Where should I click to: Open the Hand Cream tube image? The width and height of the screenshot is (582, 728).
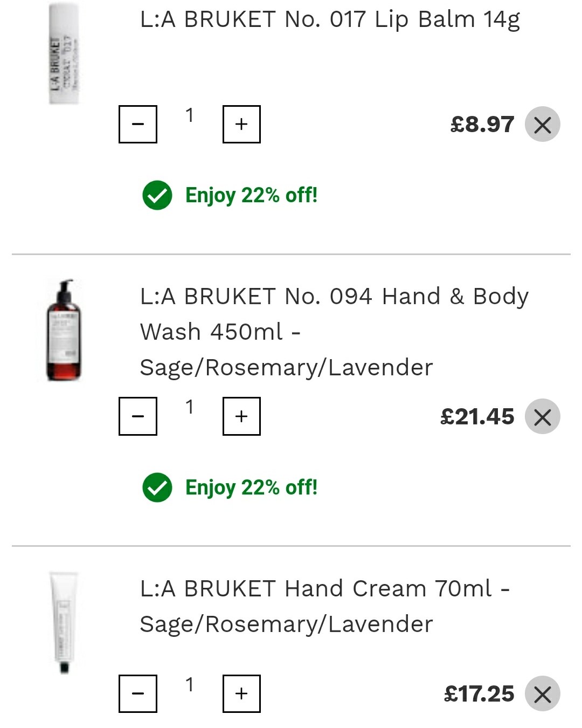64,622
